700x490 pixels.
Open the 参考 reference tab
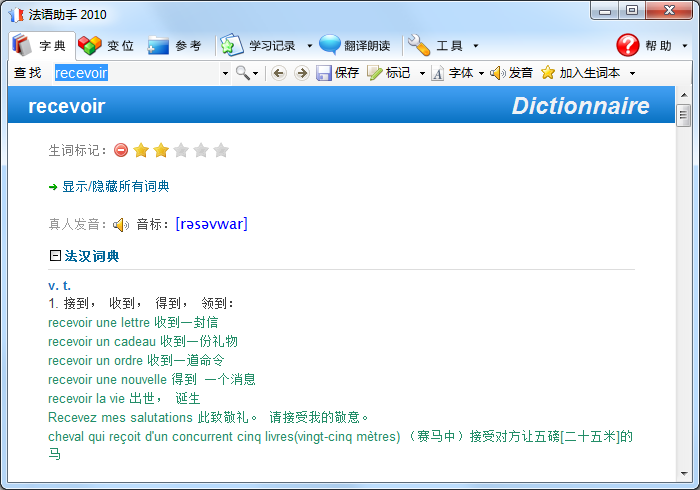click(175, 46)
